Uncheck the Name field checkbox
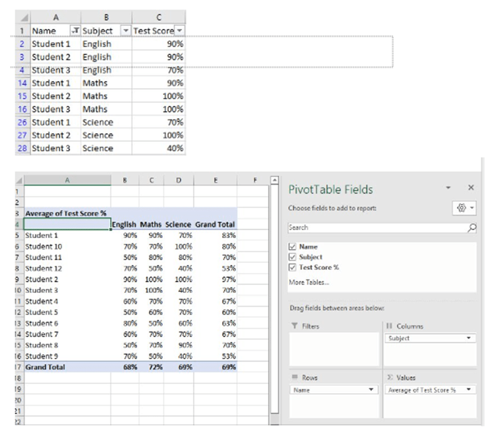 tap(292, 247)
